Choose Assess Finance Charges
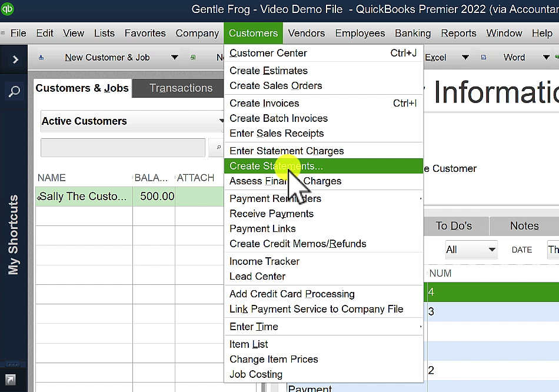This screenshot has height=392, width=559. (x=324, y=181)
